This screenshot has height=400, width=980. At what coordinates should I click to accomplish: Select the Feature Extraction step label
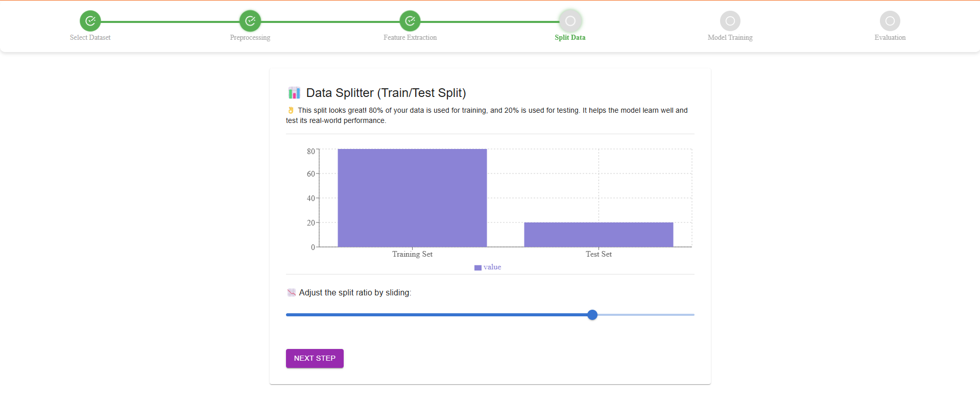tap(410, 38)
